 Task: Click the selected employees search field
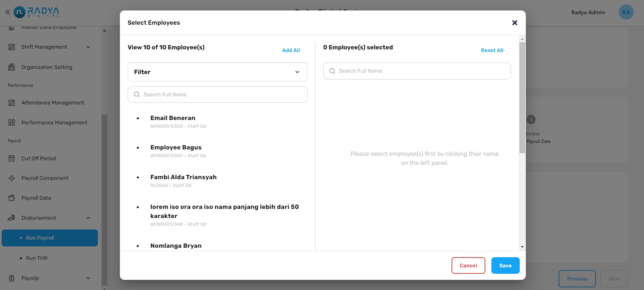pos(417,71)
